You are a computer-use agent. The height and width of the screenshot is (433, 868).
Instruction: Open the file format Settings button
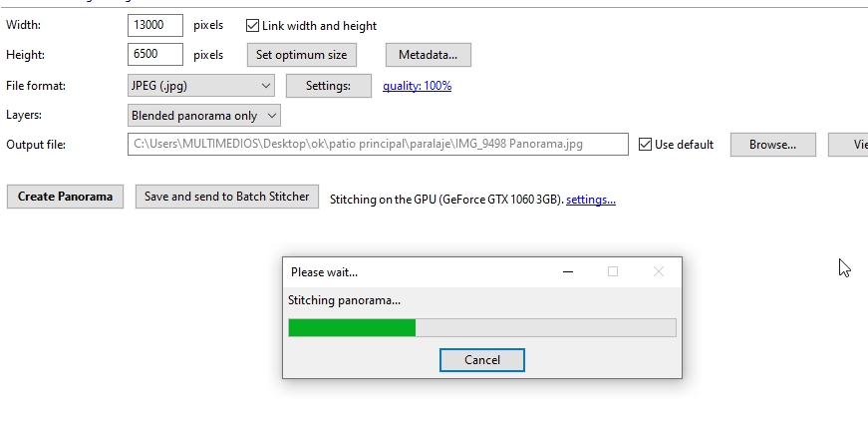pyautogui.click(x=328, y=86)
